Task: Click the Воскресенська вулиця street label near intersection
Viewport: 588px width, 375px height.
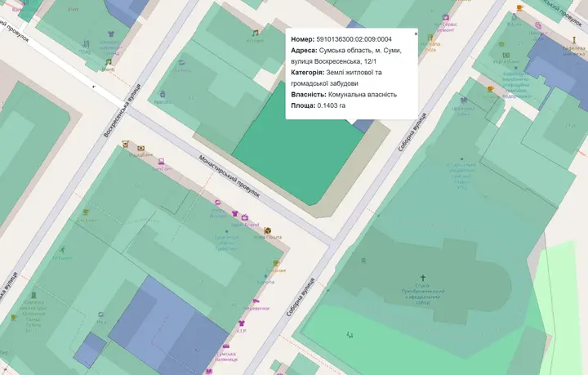Action: click(x=122, y=110)
